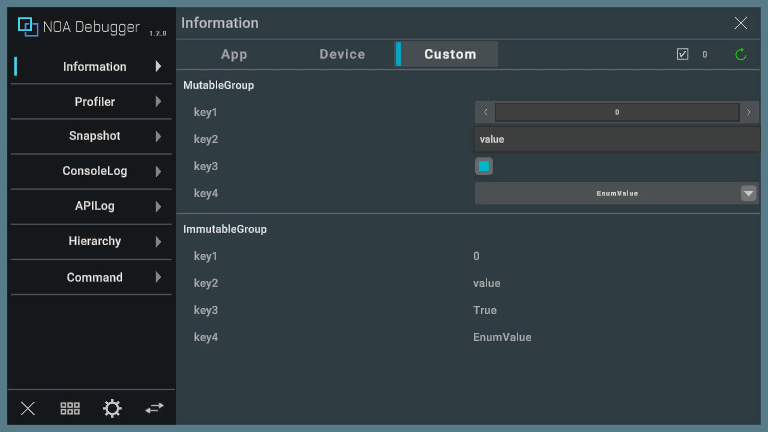Switch to the Device tab
This screenshot has height=432, width=768.
[x=342, y=54]
